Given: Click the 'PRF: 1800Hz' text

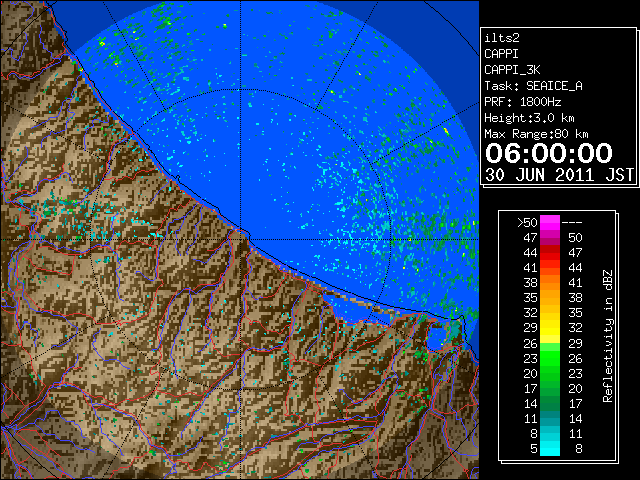Looking at the screenshot, I should tap(522, 102).
